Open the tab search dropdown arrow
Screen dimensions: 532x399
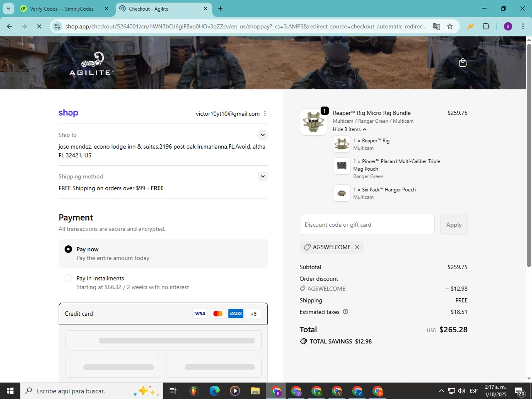pyautogui.click(x=8, y=9)
